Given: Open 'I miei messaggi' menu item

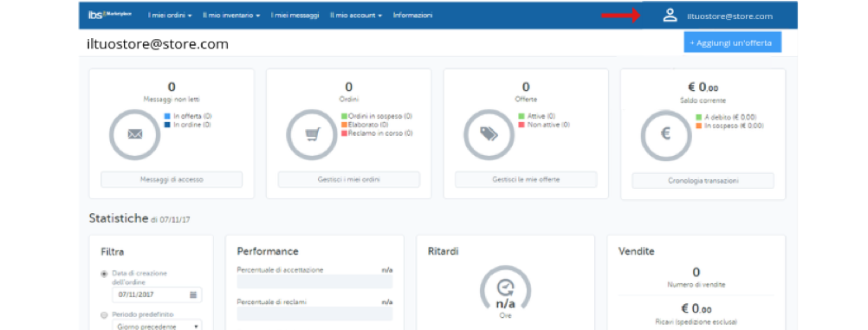Looking at the screenshot, I should 295,16.
